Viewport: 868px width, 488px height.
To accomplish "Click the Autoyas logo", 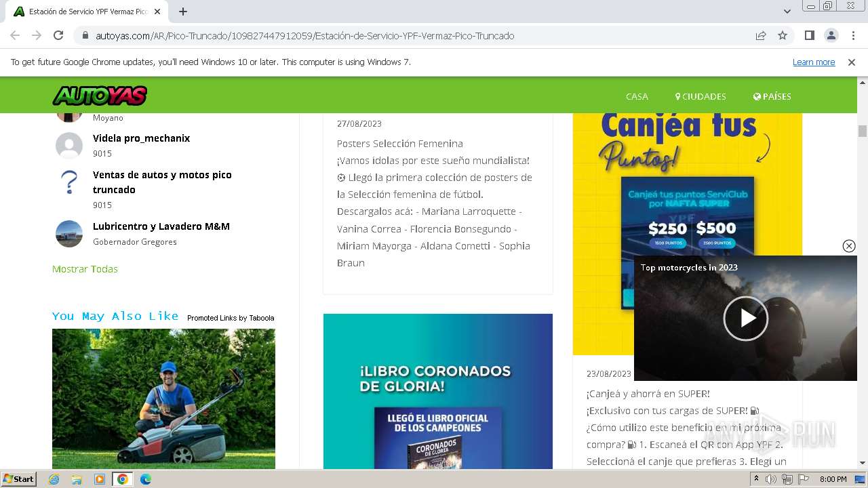I will pyautogui.click(x=100, y=96).
